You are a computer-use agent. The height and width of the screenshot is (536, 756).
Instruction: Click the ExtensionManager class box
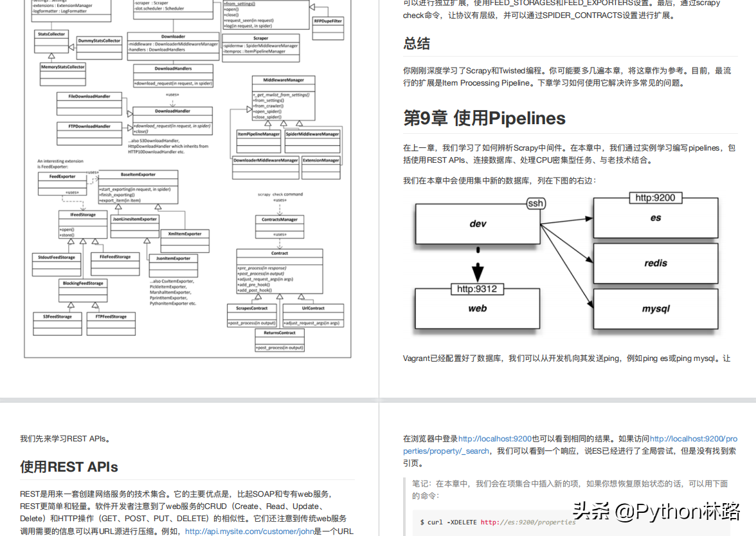(x=321, y=167)
